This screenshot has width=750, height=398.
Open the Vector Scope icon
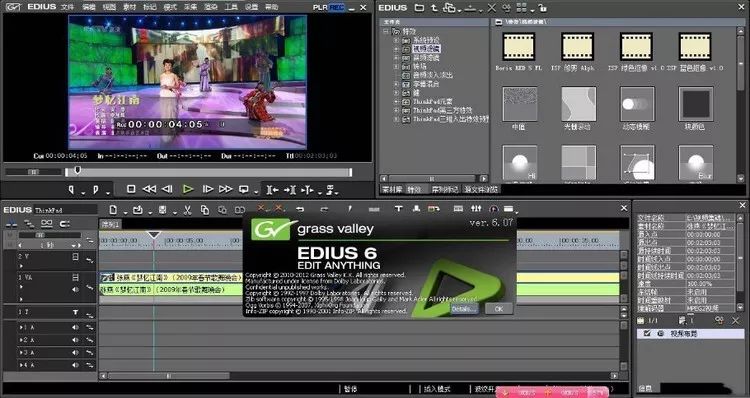pos(494,209)
